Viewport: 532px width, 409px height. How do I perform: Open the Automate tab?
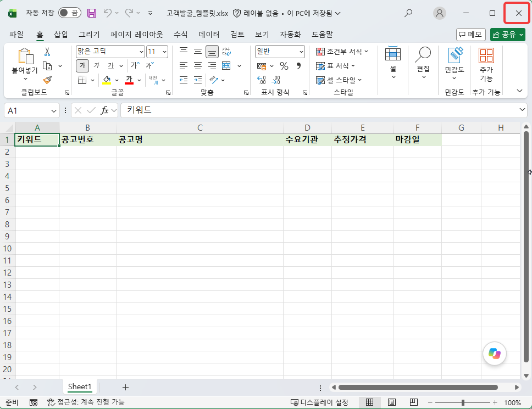[290, 34]
